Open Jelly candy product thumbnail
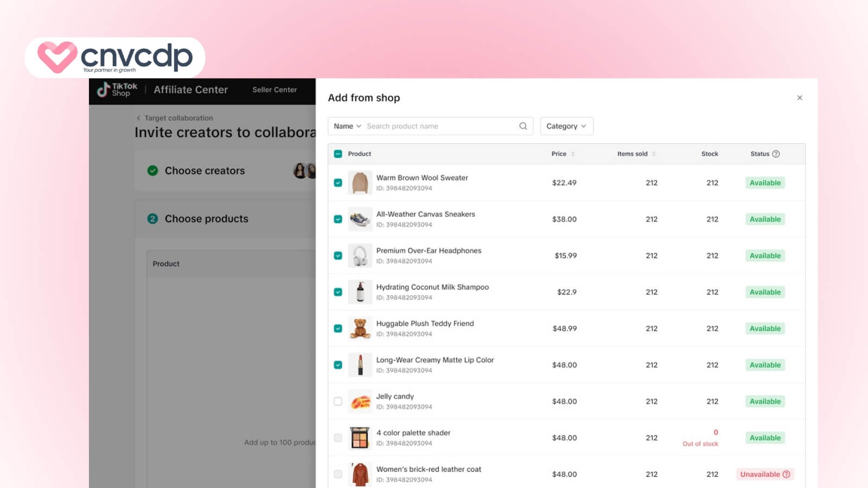The width and height of the screenshot is (868, 488). click(360, 401)
